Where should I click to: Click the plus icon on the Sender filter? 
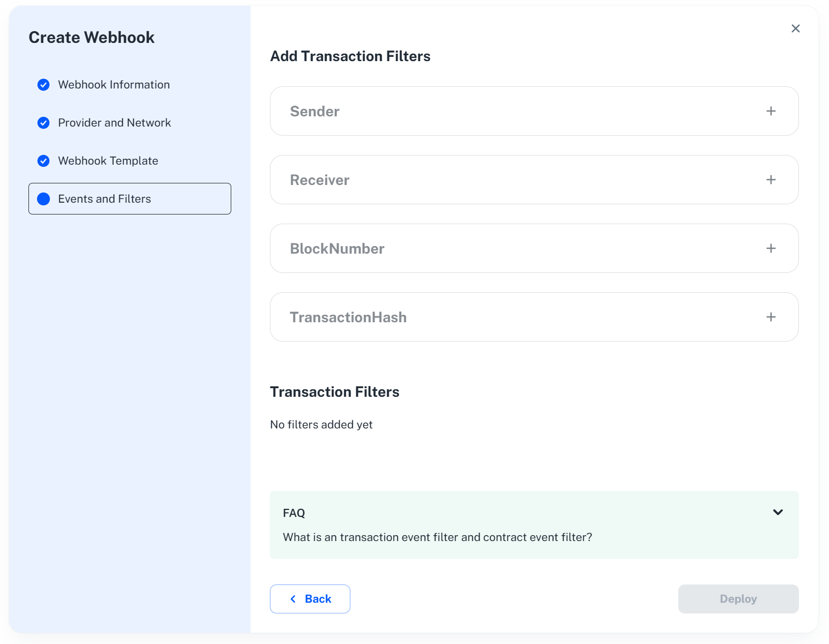click(x=771, y=111)
